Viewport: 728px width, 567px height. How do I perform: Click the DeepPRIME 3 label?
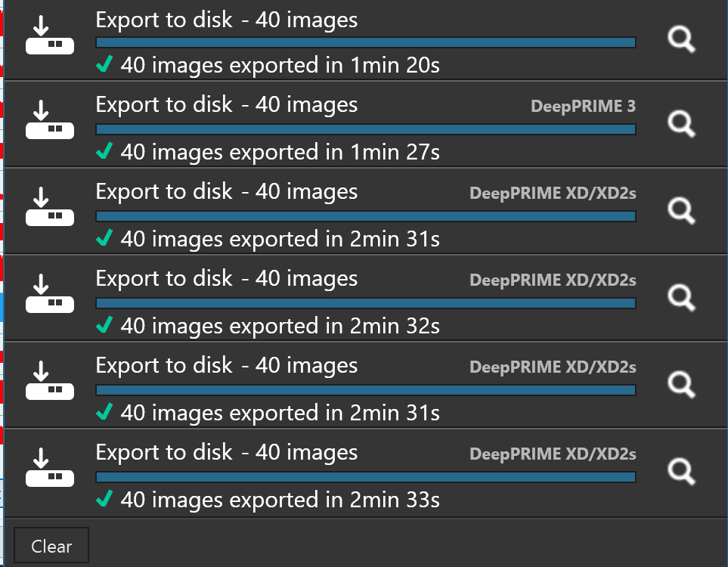pos(583,106)
